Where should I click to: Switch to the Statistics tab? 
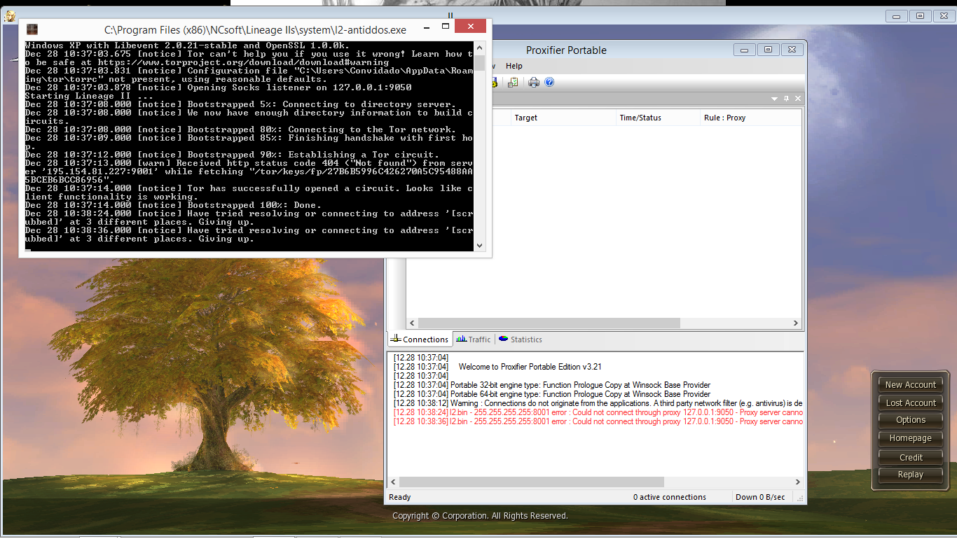521,339
